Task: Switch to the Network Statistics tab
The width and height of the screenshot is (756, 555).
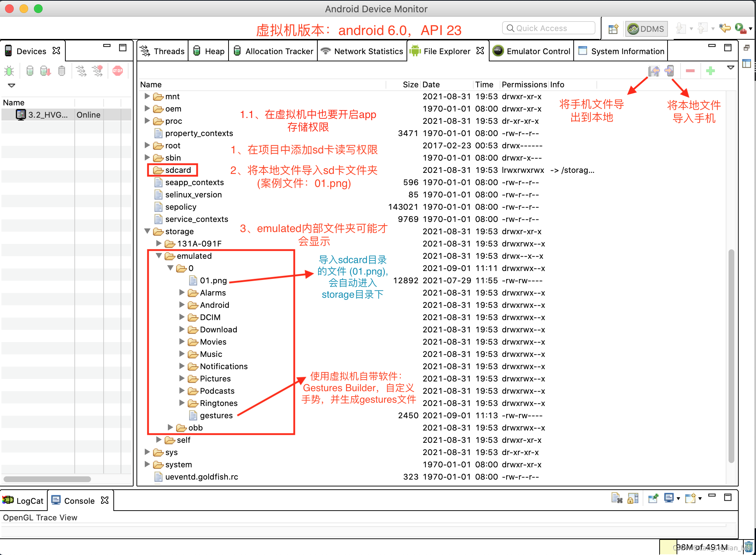Action: click(362, 51)
